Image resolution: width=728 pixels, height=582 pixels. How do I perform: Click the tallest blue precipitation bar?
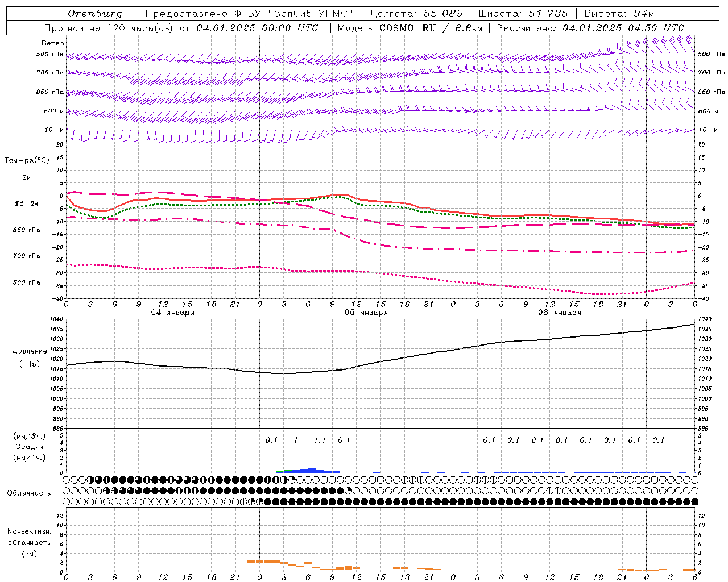312,470
